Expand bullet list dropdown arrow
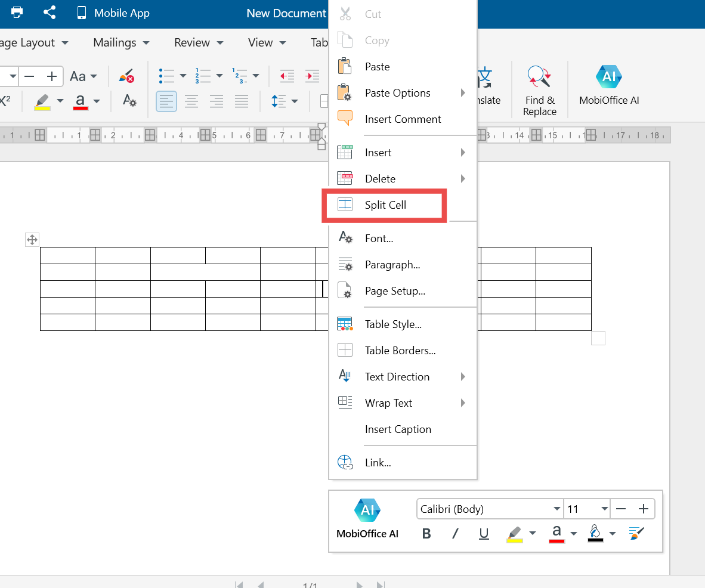Viewport: 705px width, 588px height. (x=183, y=76)
